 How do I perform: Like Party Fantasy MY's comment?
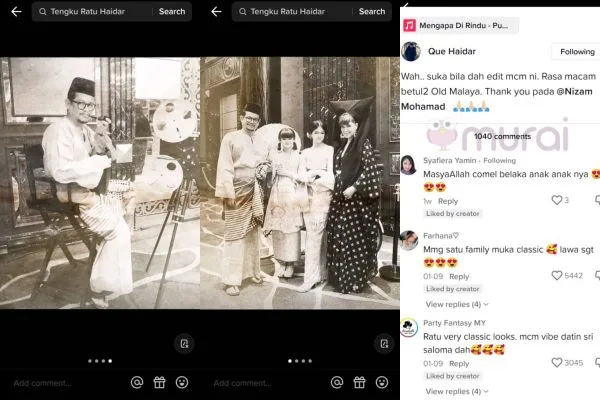[557, 363]
